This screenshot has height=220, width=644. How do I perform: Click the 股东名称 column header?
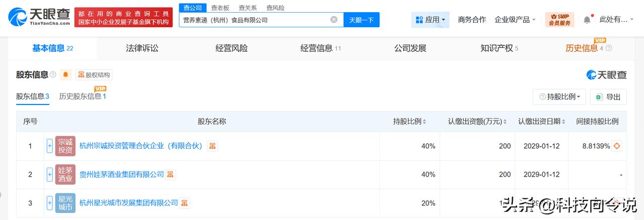tap(212, 122)
